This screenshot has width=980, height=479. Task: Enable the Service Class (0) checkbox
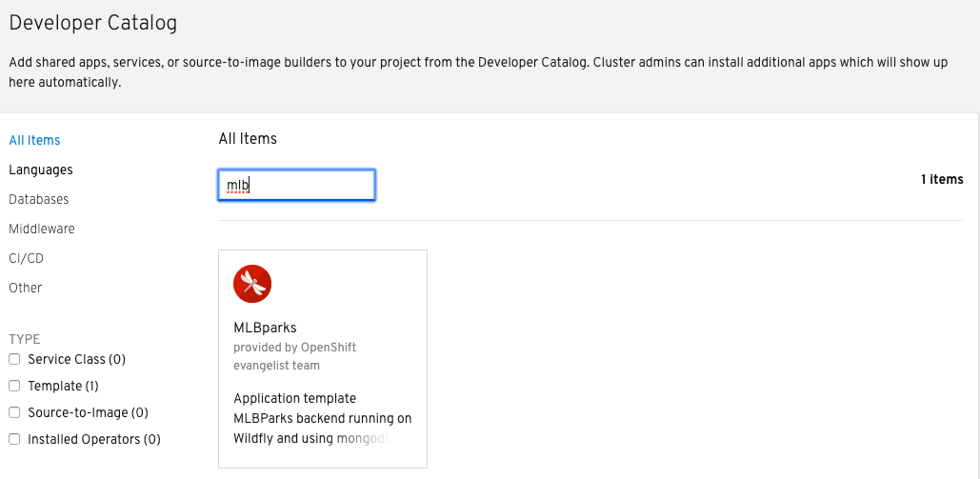click(x=14, y=360)
